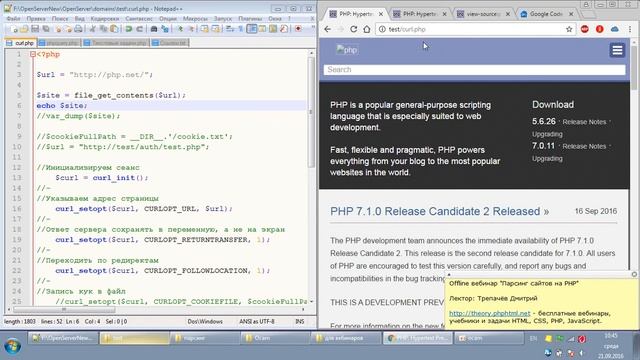Switch to the curl.php editor tab

pos(21,43)
